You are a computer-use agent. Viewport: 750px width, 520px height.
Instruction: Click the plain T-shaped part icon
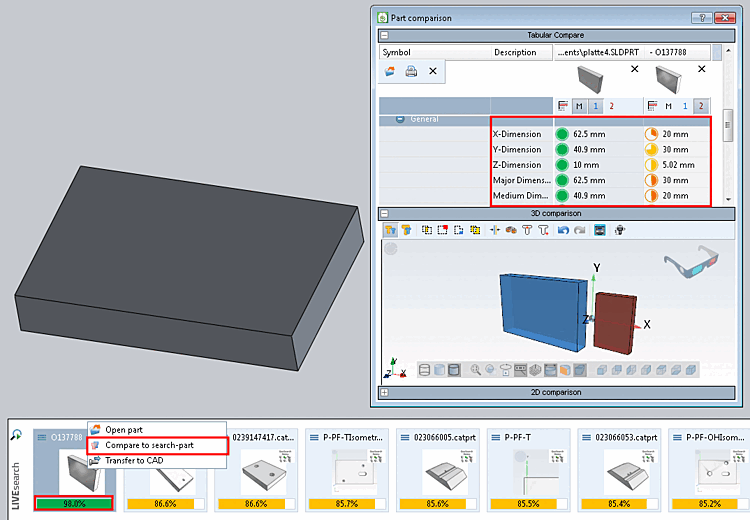tap(527, 230)
